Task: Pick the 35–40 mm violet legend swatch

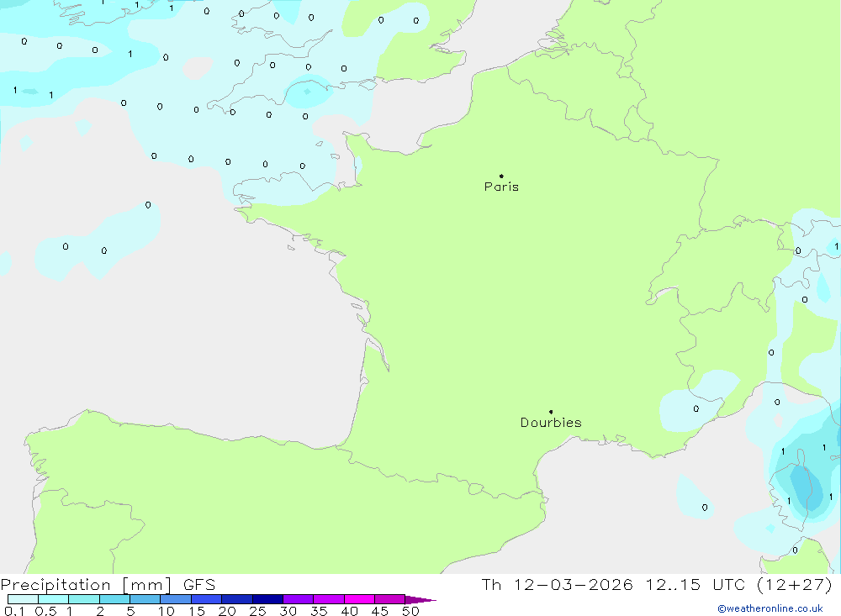Action: 329,599
